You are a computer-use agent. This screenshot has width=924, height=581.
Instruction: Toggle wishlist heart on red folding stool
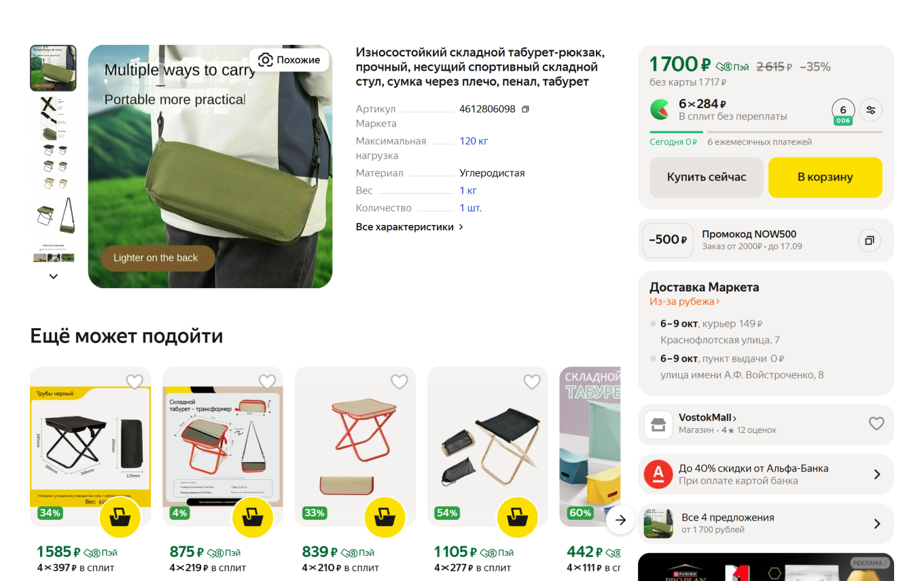coord(399,382)
